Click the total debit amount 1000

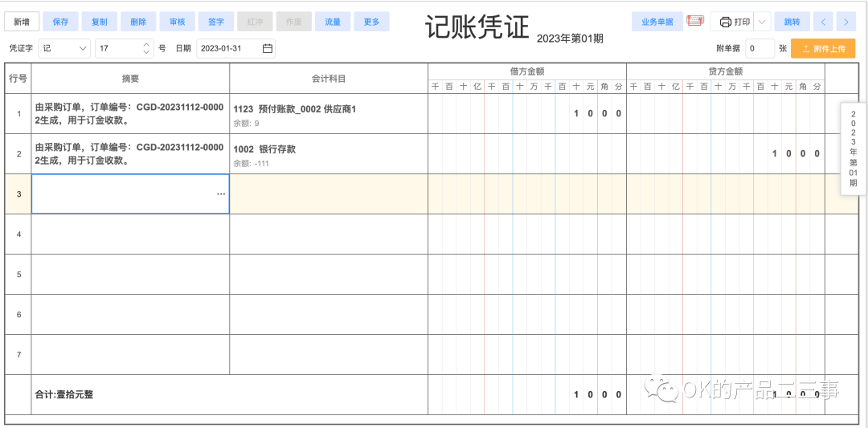597,395
